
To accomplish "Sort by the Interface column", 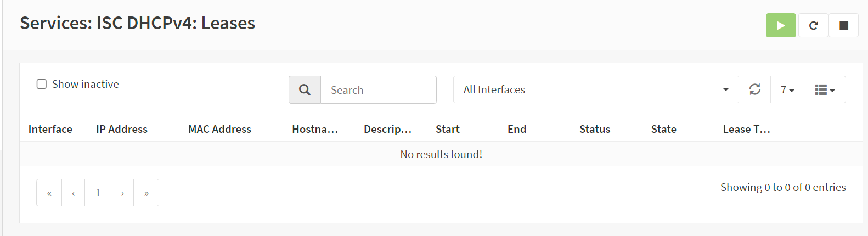I will pyautogui.click(x=50, y=129).
